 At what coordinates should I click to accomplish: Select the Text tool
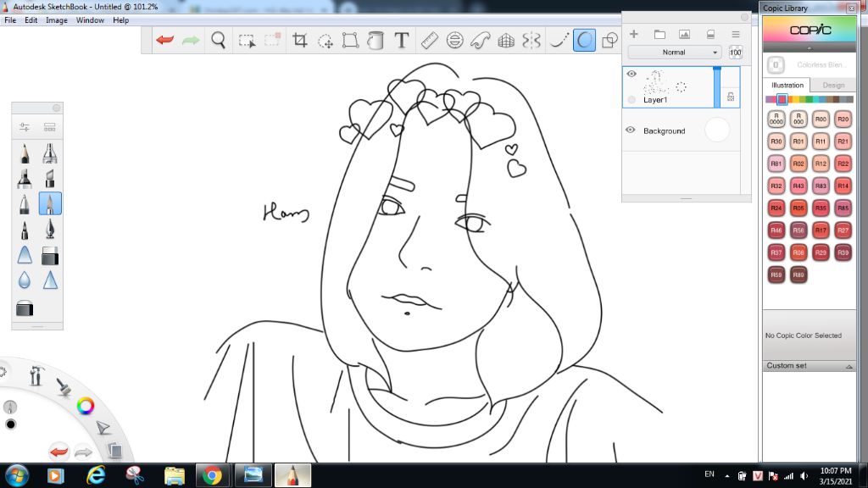[x=401, y=41]
